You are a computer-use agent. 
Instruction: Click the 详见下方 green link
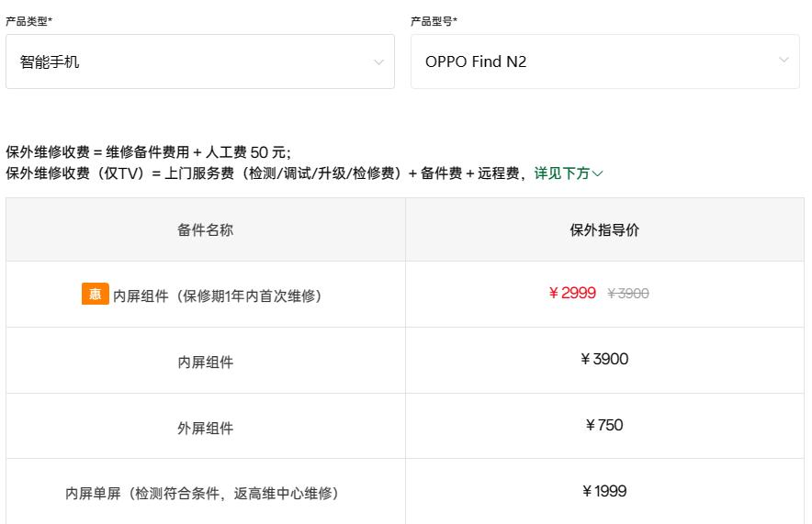(561, 173)
